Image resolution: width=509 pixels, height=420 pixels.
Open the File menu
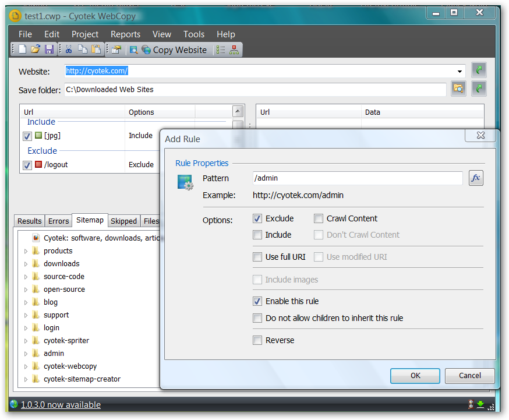tap(25, 34)
